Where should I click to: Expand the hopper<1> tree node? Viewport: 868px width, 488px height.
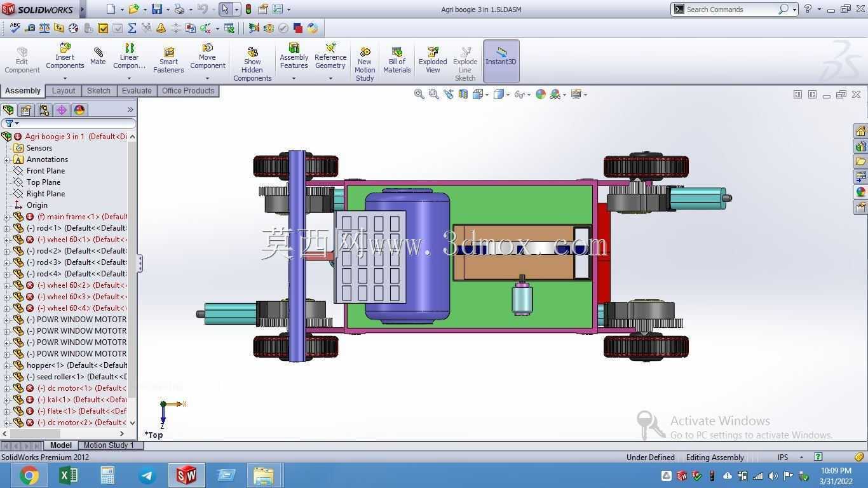tap(7, 365)
